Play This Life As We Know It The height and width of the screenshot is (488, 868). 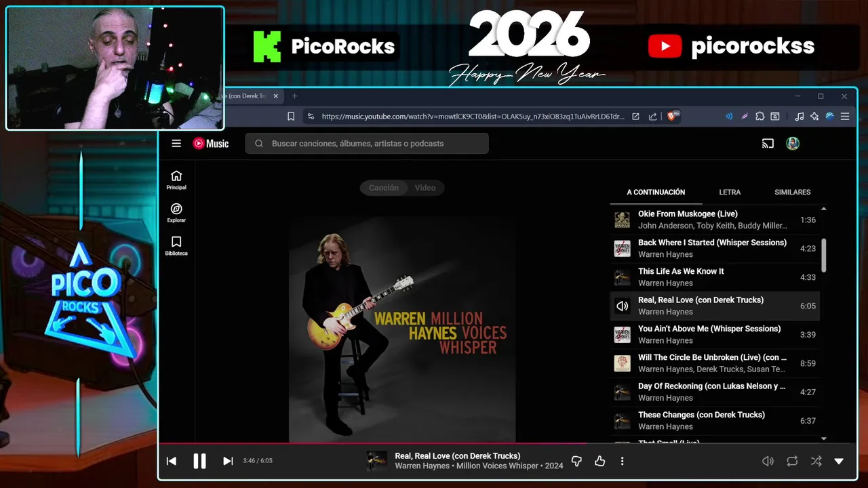tap(715, 277)
